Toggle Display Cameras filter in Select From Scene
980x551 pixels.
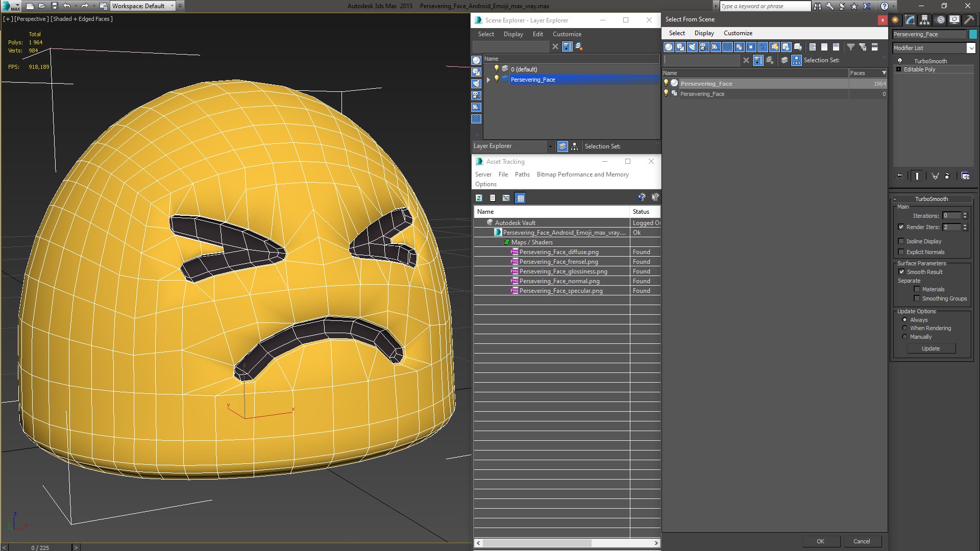click(x=704, y=47)
